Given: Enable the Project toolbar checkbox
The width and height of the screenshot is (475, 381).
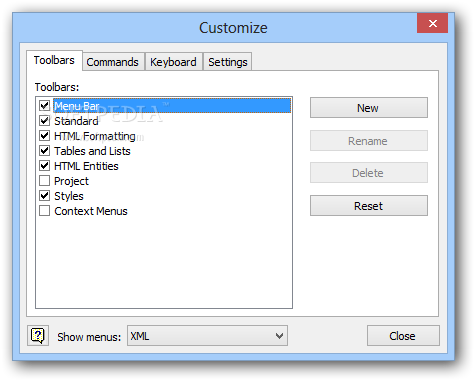Looking at the screenshot, I should (x=44, y=181).
